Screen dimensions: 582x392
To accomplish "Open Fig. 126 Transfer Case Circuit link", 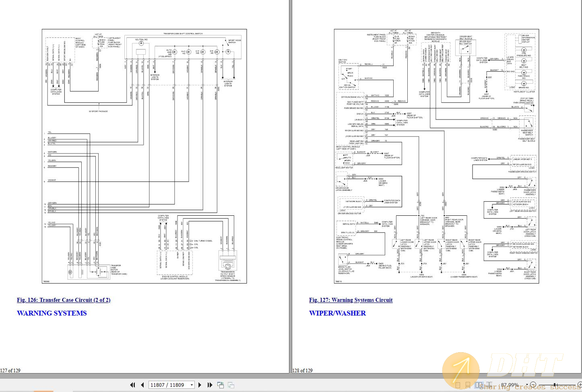I will click(64, 300).
